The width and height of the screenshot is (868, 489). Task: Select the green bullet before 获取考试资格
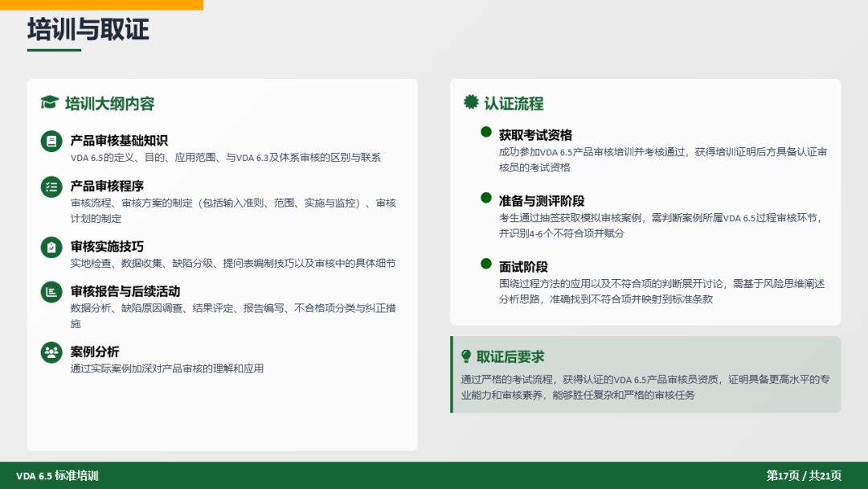[x=485, y=132]
